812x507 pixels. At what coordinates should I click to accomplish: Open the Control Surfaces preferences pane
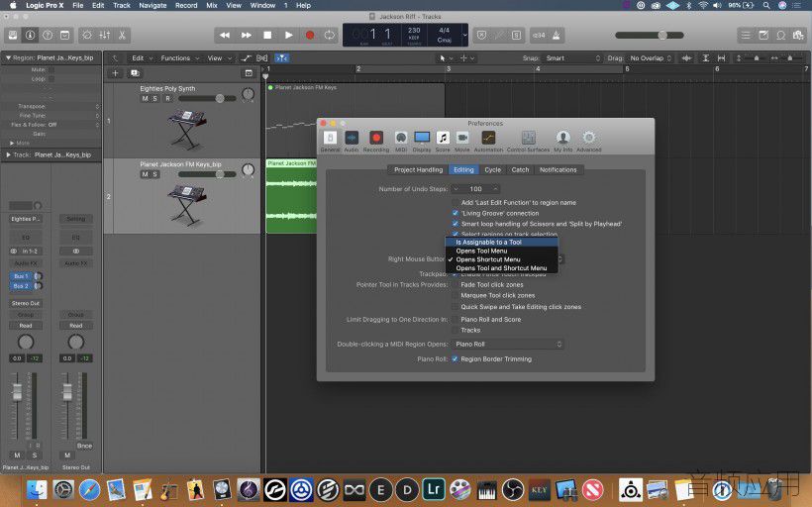click(x=528, y=141)
